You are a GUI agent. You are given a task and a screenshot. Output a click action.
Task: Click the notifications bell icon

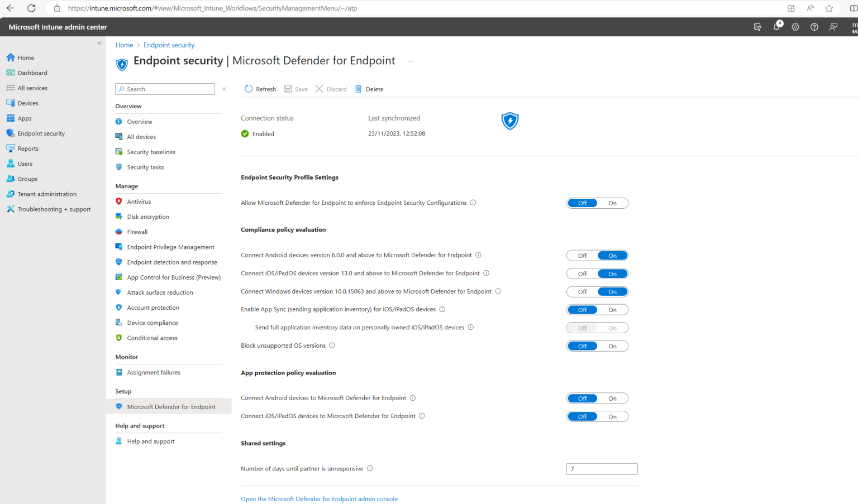click(x=776, y=26)
